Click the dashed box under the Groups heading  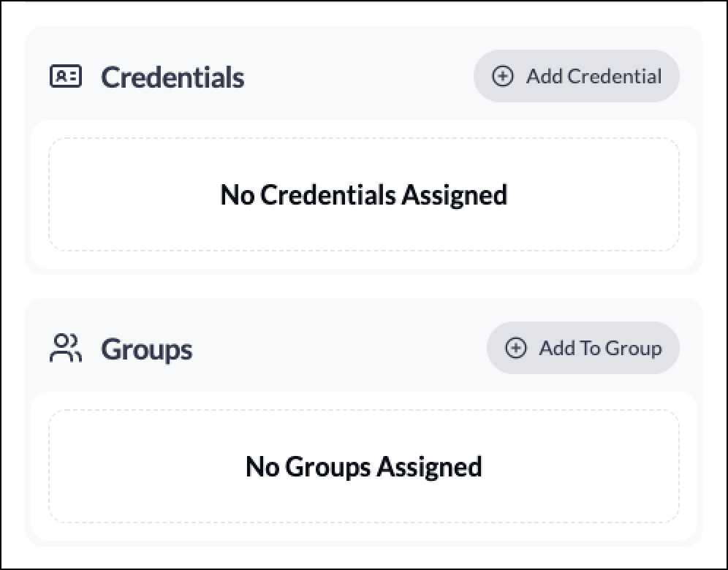click(364, 466)
